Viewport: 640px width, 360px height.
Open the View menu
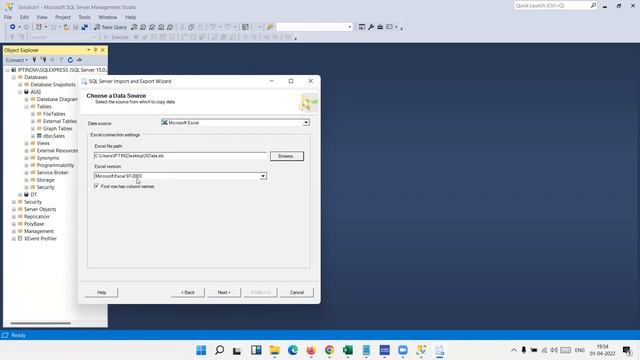click(42, 17)
